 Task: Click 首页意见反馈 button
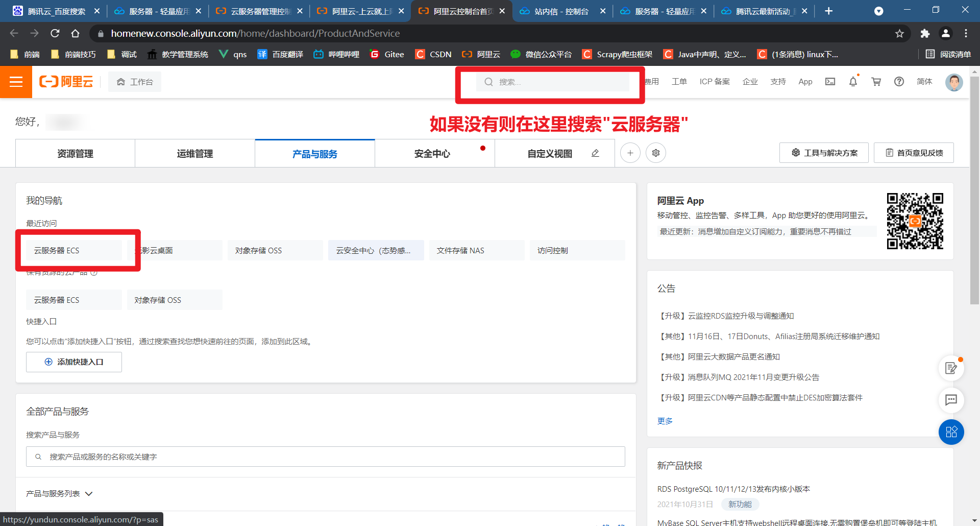[x=914, y=153]
